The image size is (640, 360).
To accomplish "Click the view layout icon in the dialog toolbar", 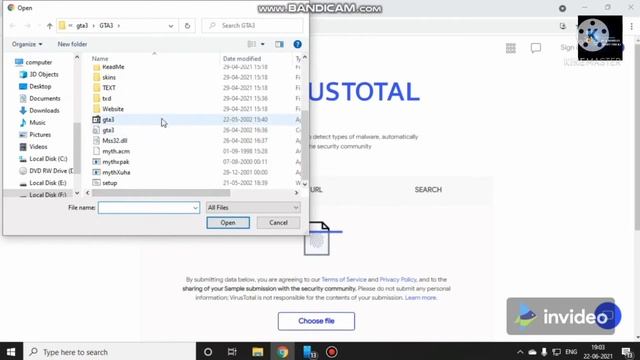I will [x=252, y=44].
